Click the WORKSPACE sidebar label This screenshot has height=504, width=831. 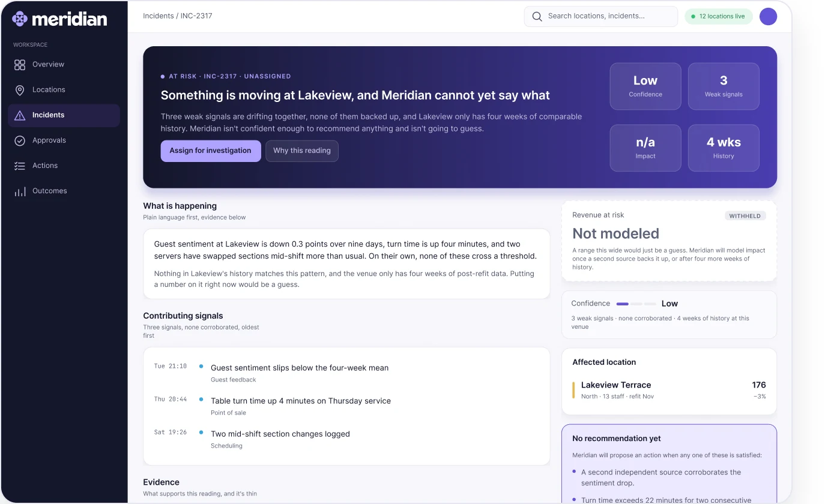pyautogui.click(x=31, y=45)
